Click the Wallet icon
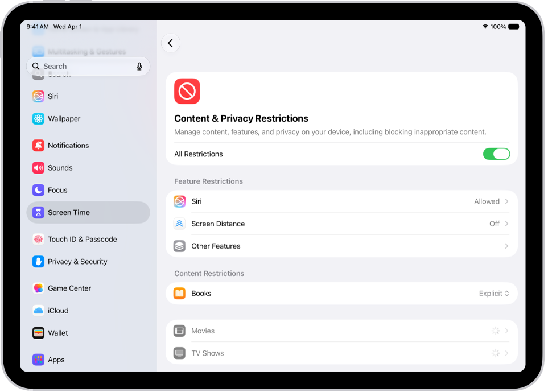548x392 pixels. 39,333
